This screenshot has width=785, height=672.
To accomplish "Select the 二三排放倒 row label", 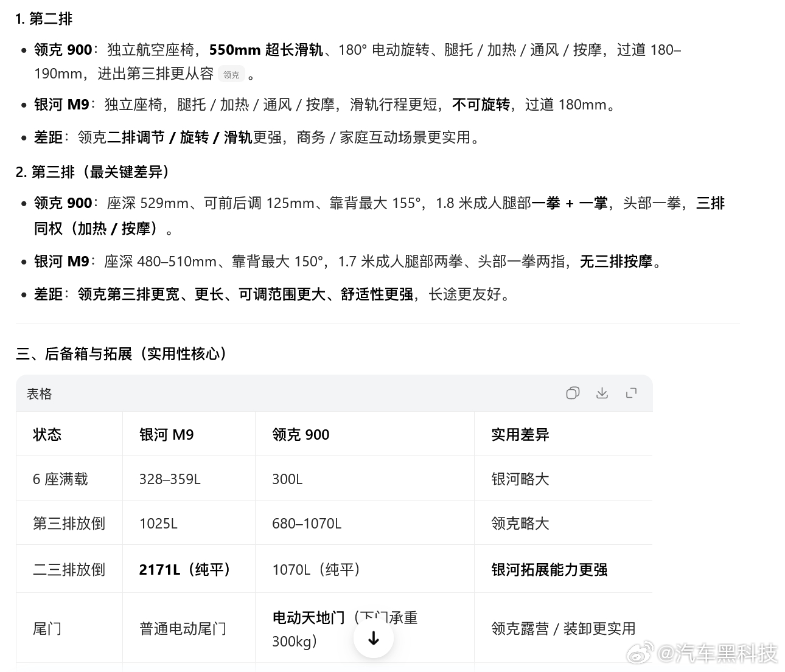I will pyautogui.click(x=69, y=569).
